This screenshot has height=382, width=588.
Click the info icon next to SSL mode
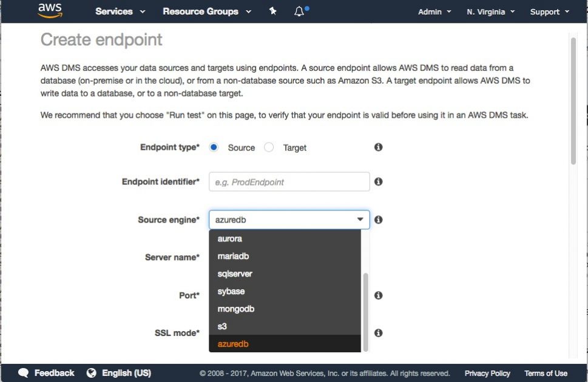point(378,332)
